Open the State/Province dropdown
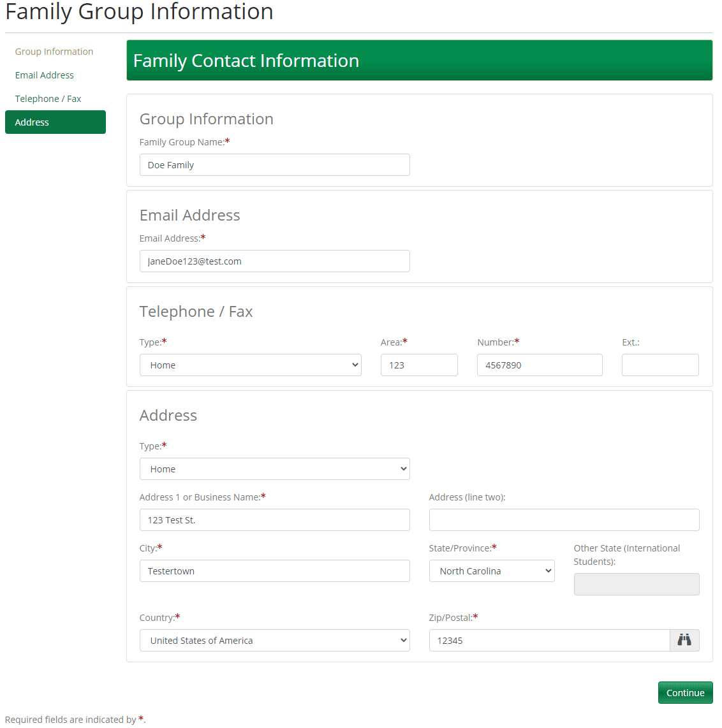Image resolution: width=722 pixels, height=728 pixels. (492, 571)
